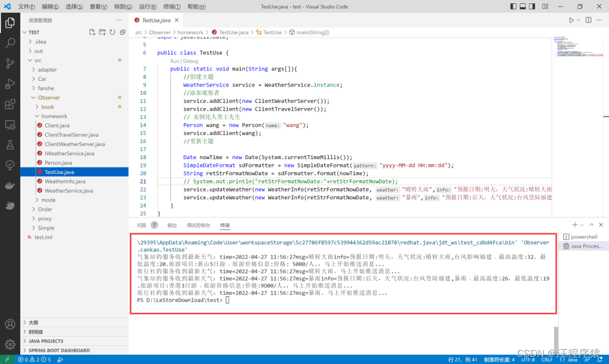Open the Docker whale view
The width and height of the screenshot is (609, 364).
10,185
